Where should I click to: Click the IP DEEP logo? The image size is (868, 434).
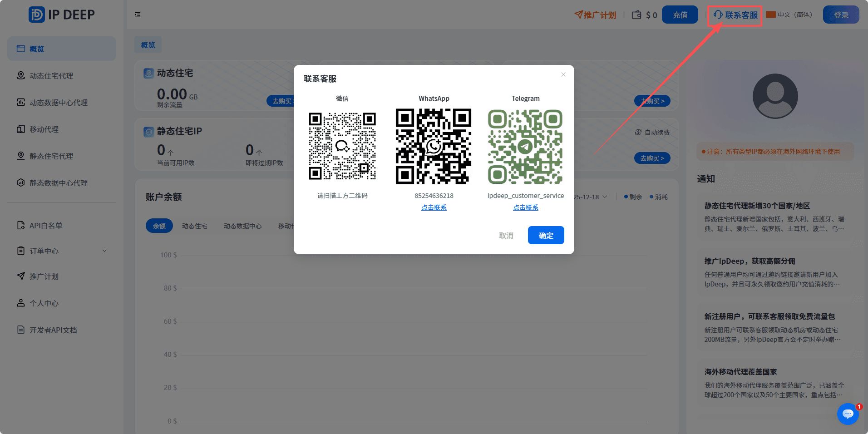pyautogui.click(x=61, y=15)
